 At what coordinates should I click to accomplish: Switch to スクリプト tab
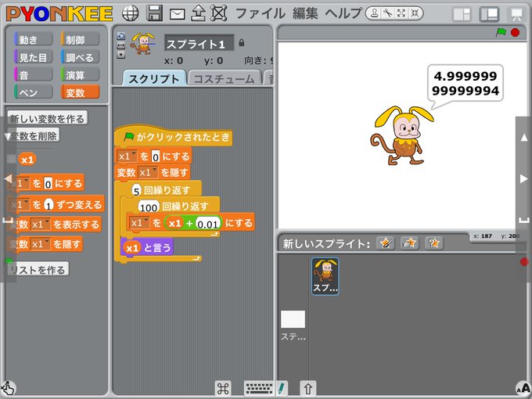pyautogui.click(x=154, y=78)
